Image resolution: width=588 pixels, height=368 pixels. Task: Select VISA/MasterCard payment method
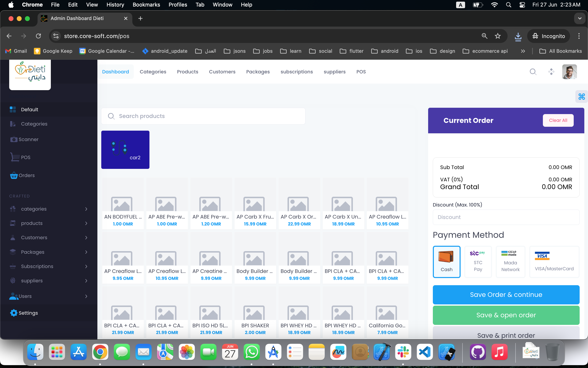pyautogui.click(x=554, y=262)
